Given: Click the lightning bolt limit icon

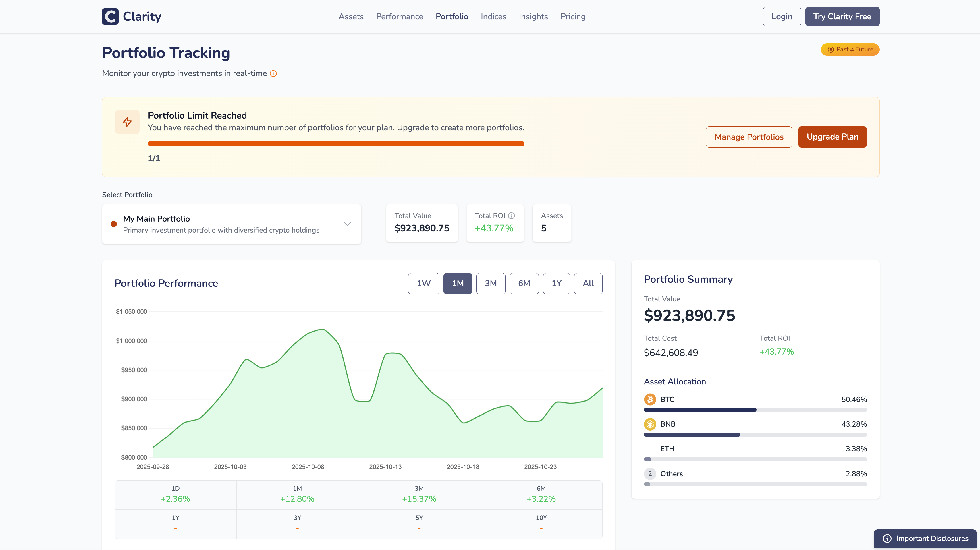Looking at the screenshot, I should [127, 122].
